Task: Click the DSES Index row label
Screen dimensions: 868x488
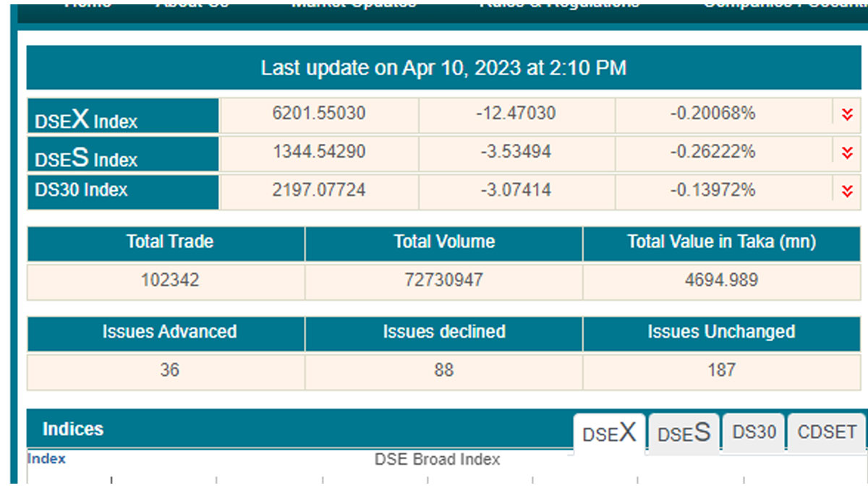Action: pyautogui.click(x=86, y=156)
